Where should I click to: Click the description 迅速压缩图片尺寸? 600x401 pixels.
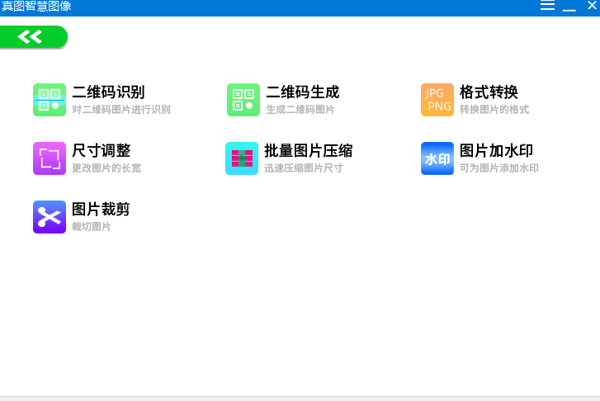click(304, 168)
